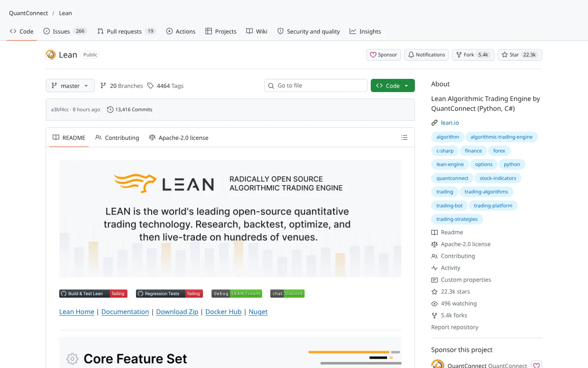This screenshot has height=368, width=588.
Task: Click the trading topic tag
Action: point(445,192)
